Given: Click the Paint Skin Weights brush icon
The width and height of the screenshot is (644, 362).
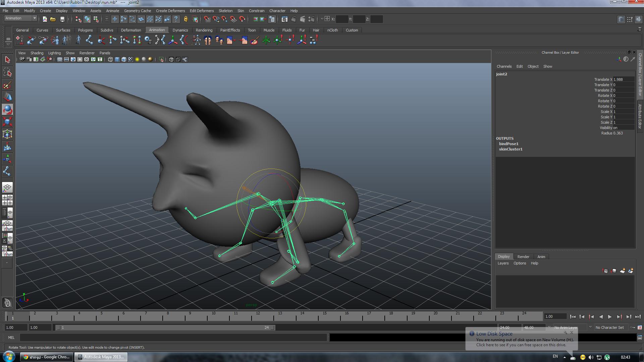Looking at the screenshot, I should click(255, 41).
